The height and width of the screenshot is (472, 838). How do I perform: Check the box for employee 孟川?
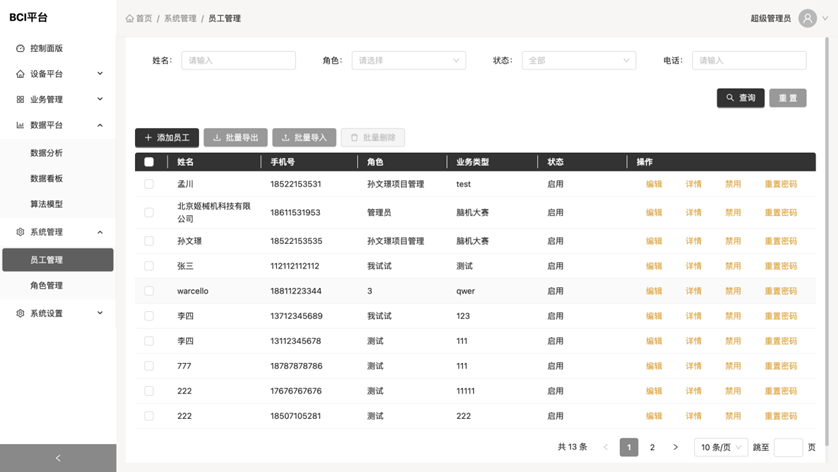click(149, 184)
